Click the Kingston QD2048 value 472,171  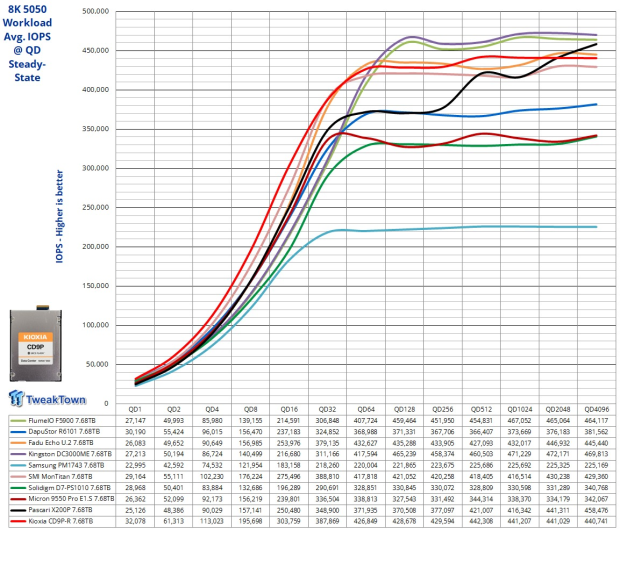(x=558, y=454)
